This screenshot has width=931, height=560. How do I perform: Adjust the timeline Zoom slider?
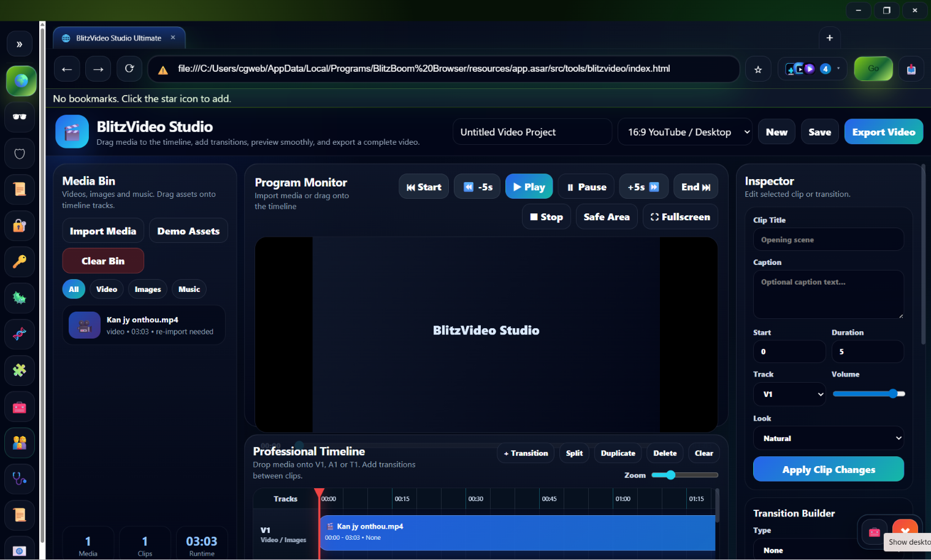pyautogui.click(x=684, y=475)
